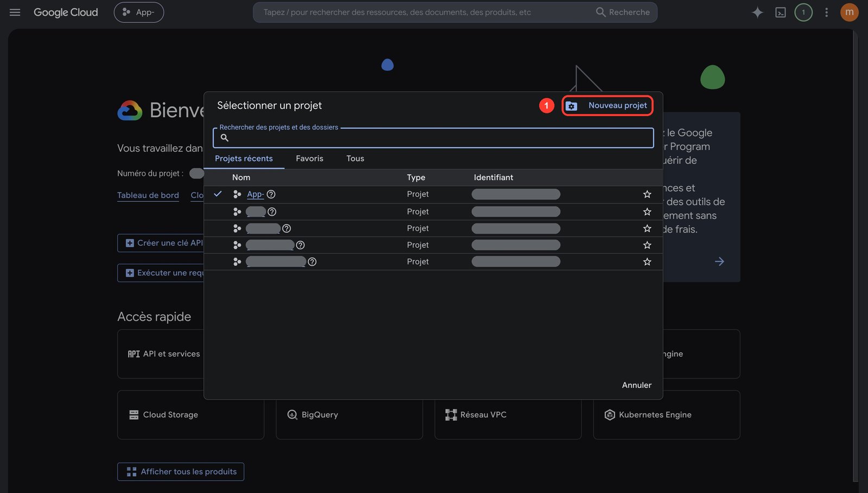Image resolution: width=868 pixels, height=493 pixels.
Task: Open the account avatar "m"
Action: pyautogui.click(x=849, y=12)
